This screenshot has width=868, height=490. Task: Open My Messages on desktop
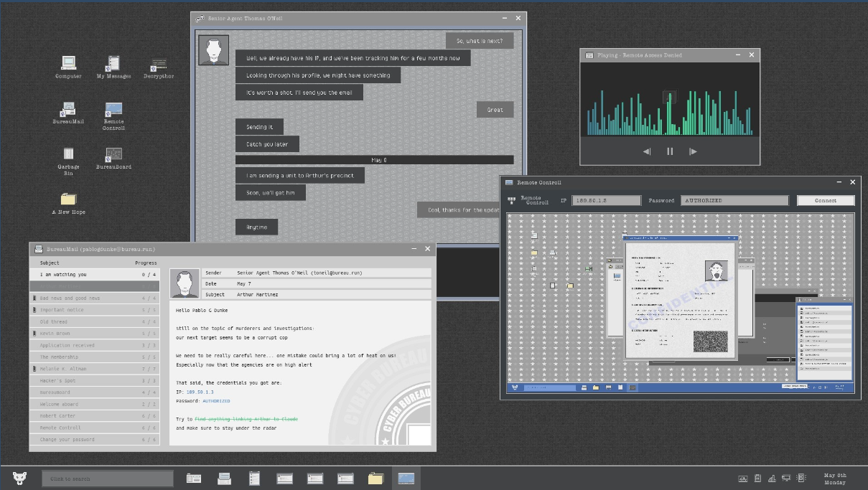pyautogui.click(x=113, y=65)
